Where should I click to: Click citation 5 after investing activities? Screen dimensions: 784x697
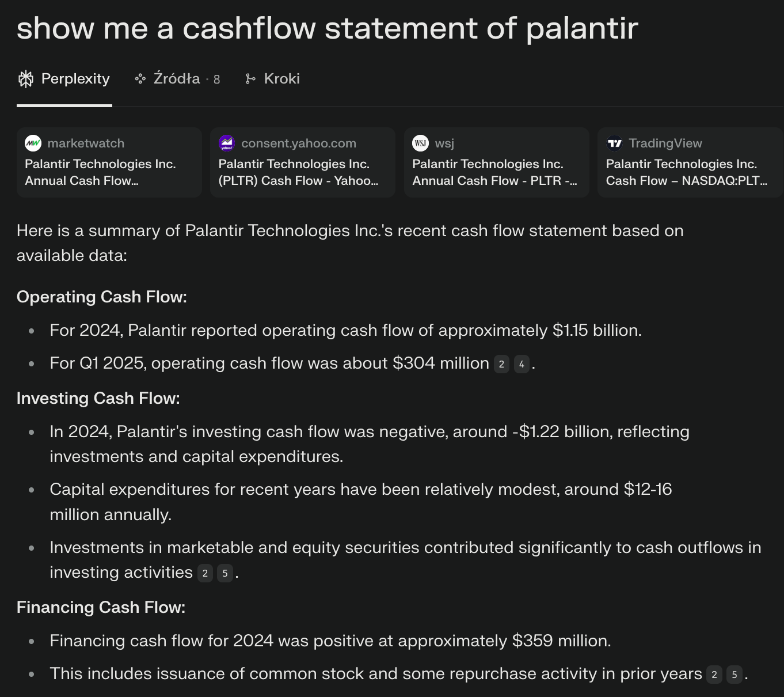coord(225,573)
